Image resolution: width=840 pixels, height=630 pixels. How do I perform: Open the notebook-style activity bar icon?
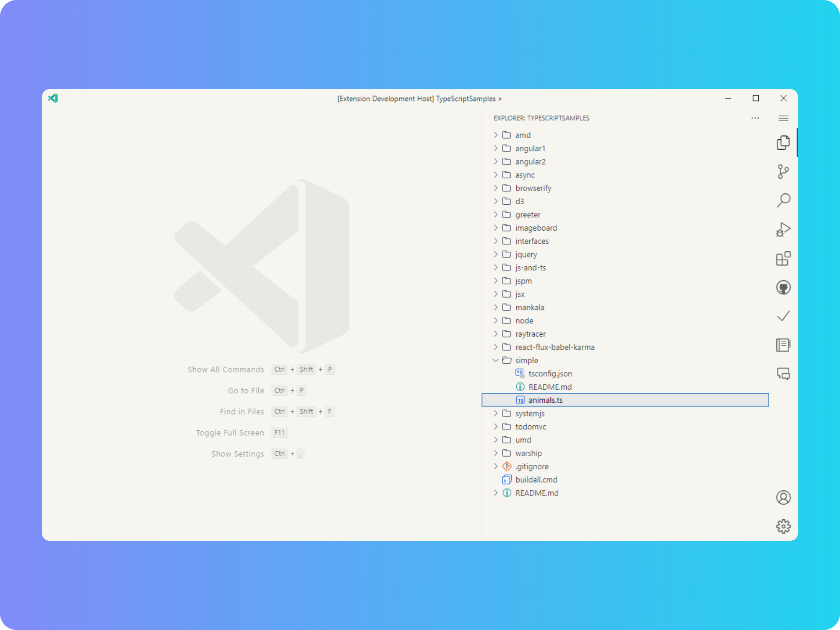click(x=783, y=345)
